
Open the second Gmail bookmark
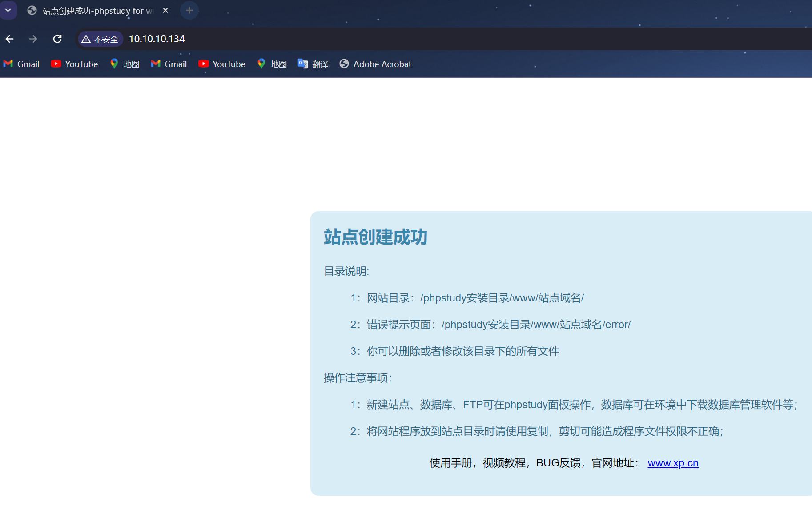click(x=169, y=64)
